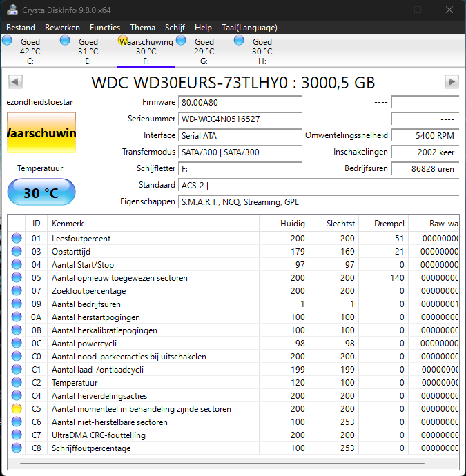Switch to the G: disk tab at 29 °C
Image resolution: width=466 pixels, height=476 pixels.
(x=204, y=51)
